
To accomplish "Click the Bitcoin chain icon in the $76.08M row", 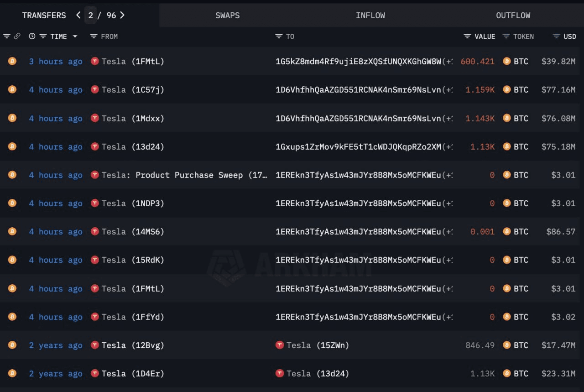I will (12, 118).
